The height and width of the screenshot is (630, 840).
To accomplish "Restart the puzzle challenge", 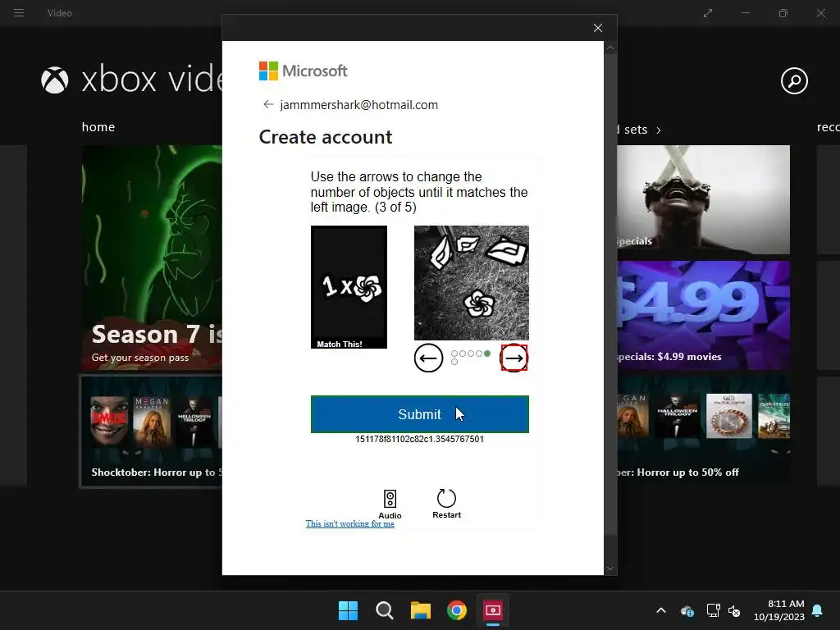I will click(x=446, y=504).
